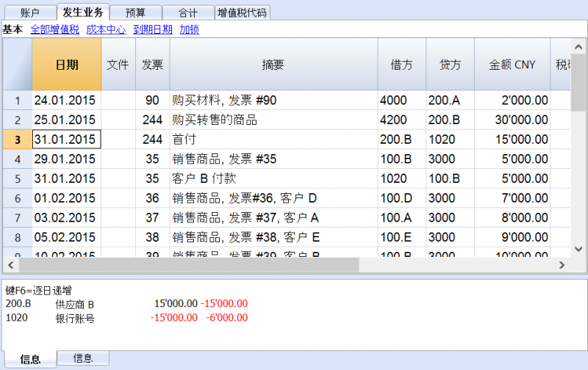Viewport: 588px width, 370px height.
Task: Click the 日期 column header
Action: pyautogui.click(x=67, y=65)
